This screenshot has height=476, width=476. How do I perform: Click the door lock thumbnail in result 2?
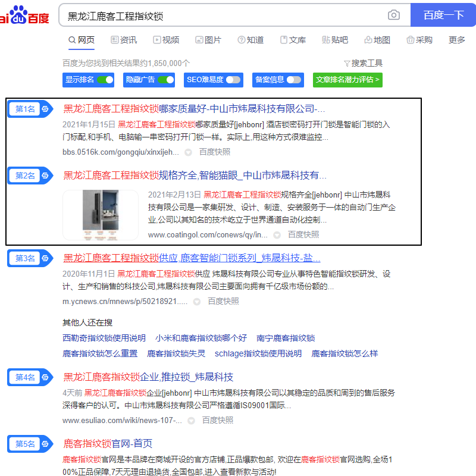coord(101,215)
